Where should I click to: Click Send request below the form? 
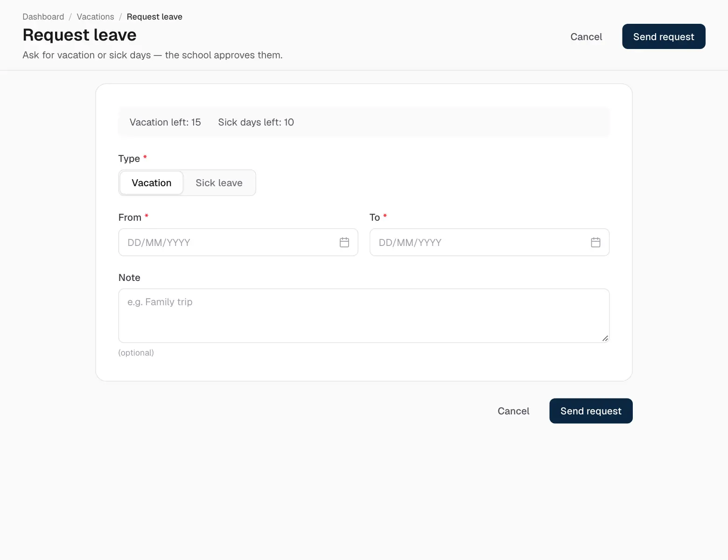[x=591, y=411]
